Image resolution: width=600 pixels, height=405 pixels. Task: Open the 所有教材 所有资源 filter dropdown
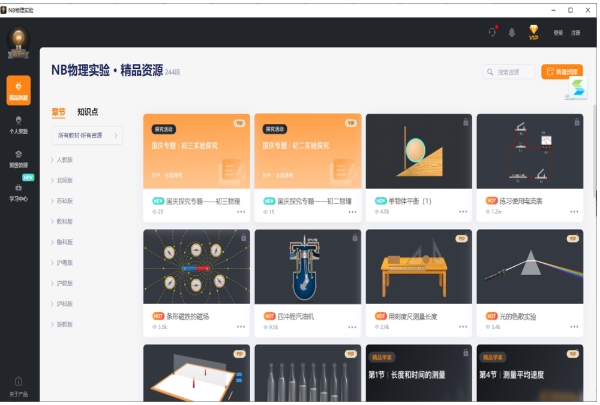pos(87,134)
